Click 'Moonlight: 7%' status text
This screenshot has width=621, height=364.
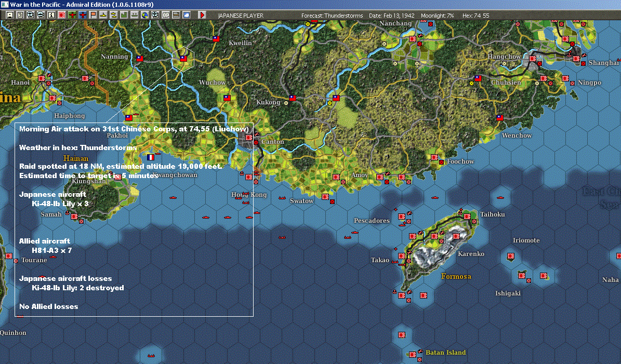point(437,16)
